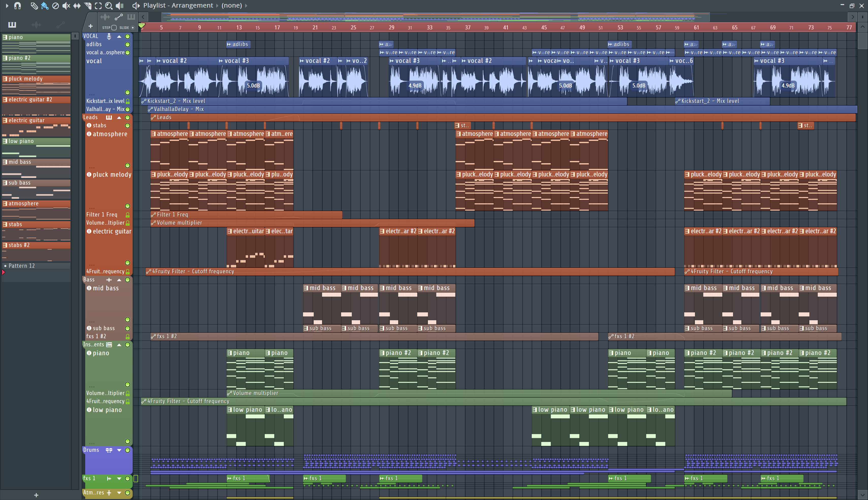
Task: Click the timeline scroll-right arrow button
Action: [x=853, y=17]
